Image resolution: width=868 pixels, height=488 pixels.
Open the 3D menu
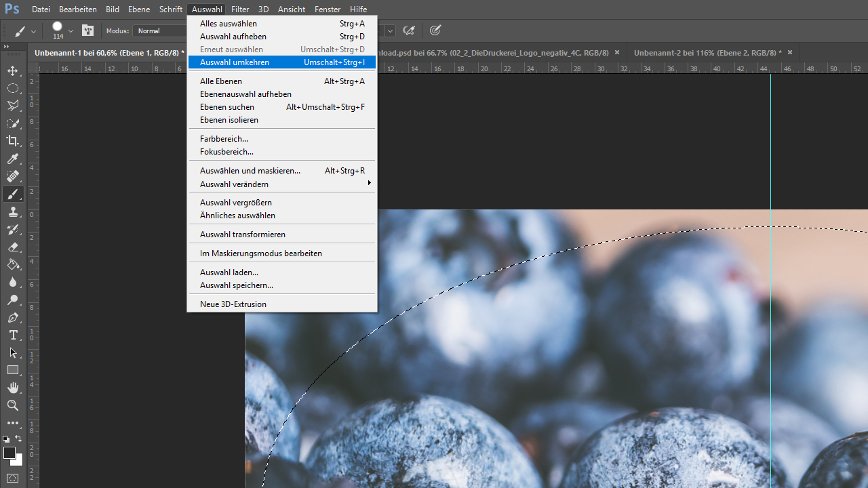pos(264,9)
